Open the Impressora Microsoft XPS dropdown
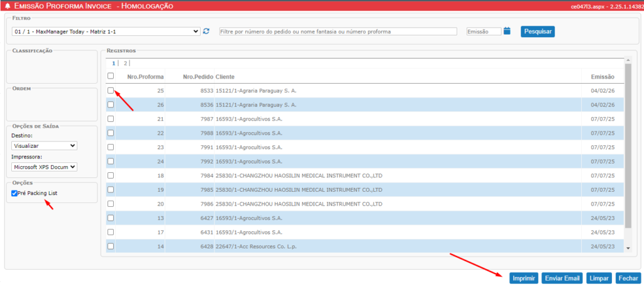The height and width of the screenshot is (288, 644). 44,167
